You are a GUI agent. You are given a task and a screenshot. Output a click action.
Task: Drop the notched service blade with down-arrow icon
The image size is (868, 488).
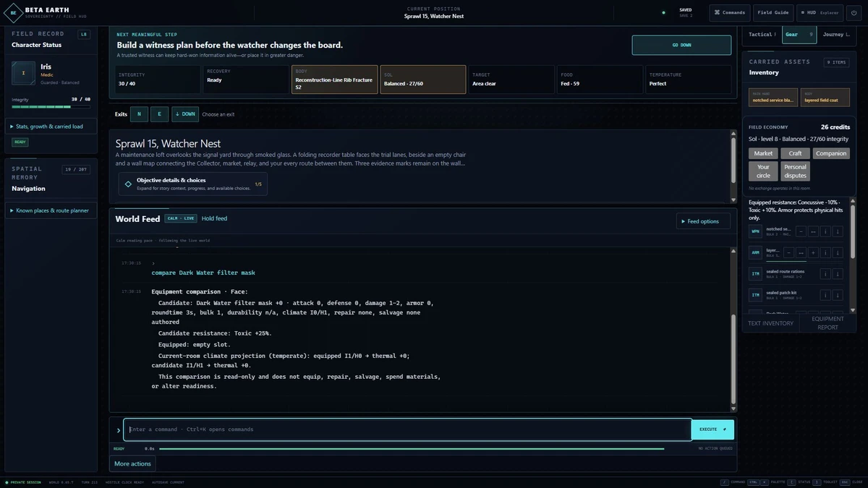(838, 231)
